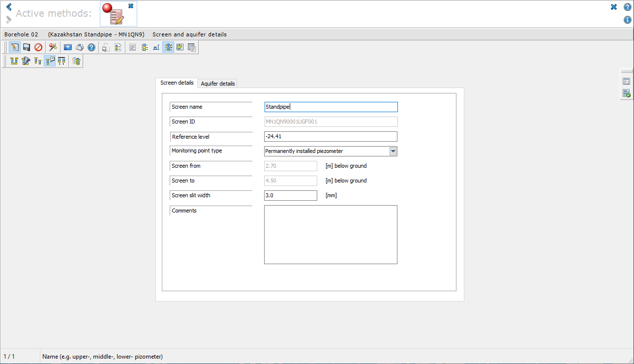Click the blue question mark toolbar help icon

coord(91,47)
